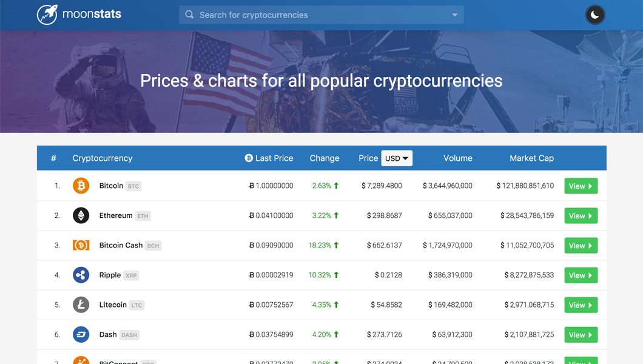Click Ethereum's price $ 298.8687
Screen dimensions: 643x364
click(384, 215)
